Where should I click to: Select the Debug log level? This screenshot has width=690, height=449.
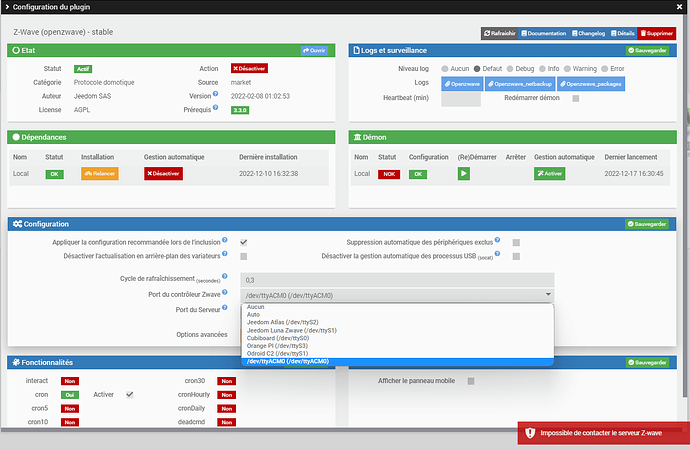[510, 69]
